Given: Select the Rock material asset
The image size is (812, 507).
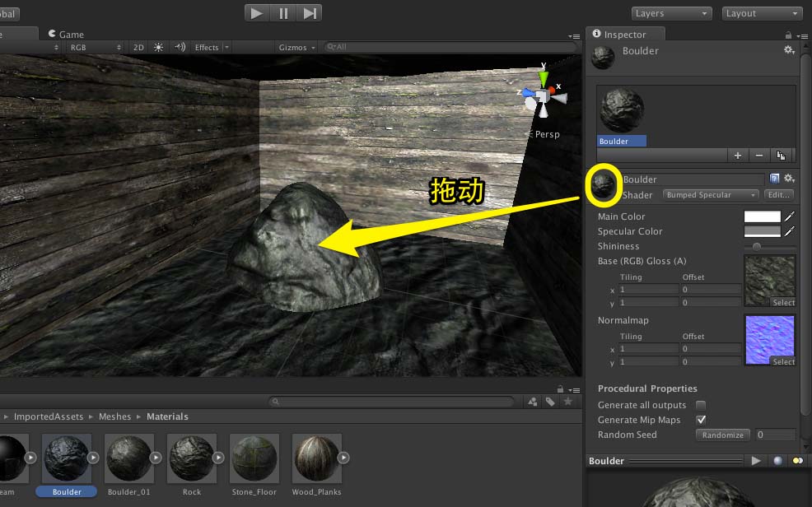Looking at the screenshot, I should [x=192, y=464].
